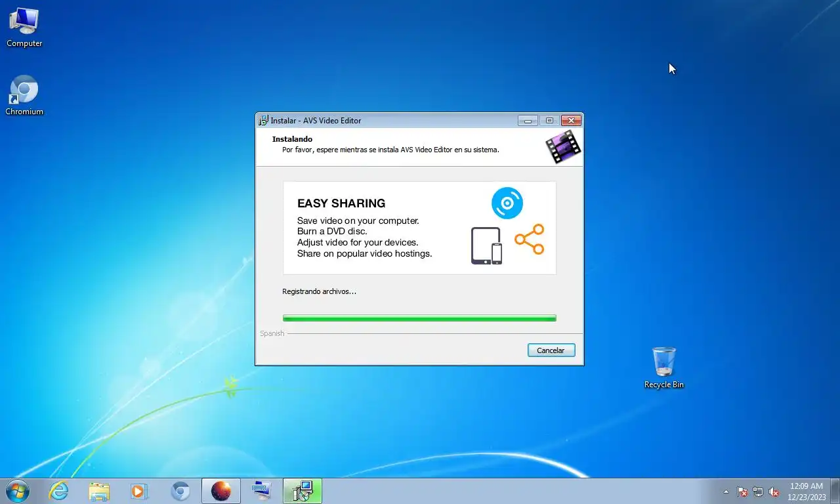Open Windows Explorer folder from taskbar

(x=100, y=491)
